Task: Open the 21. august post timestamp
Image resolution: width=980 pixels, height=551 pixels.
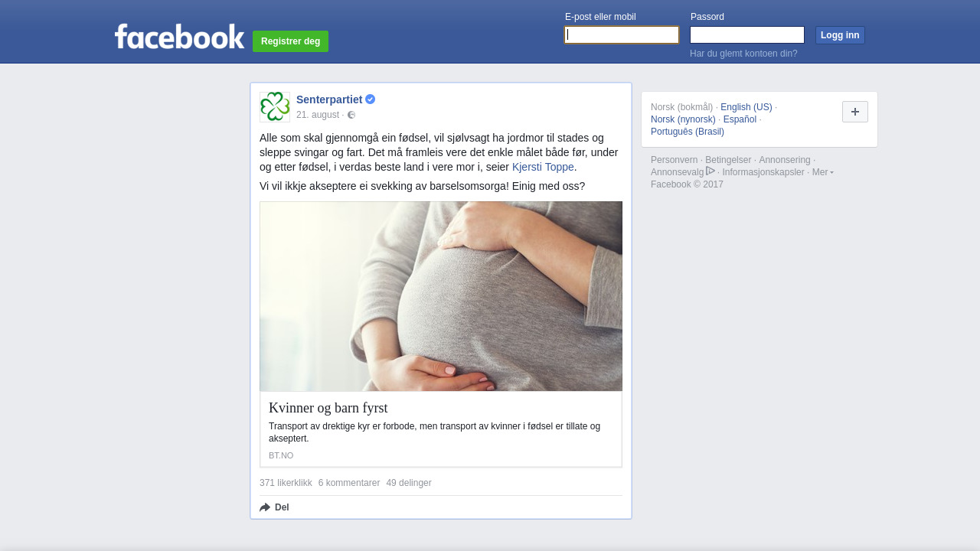Action: pos(318,115)
